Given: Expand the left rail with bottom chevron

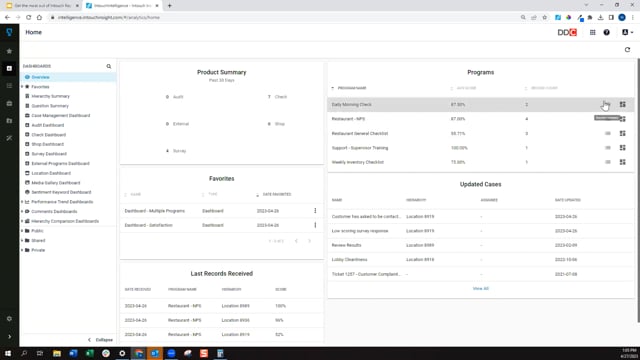Looking at the screenshot, I should 9,337.
